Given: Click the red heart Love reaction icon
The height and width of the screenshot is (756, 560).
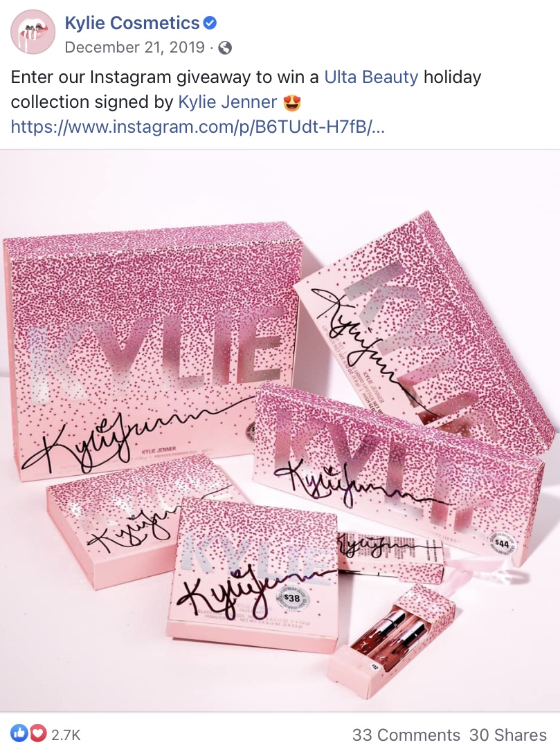Looking at the screenshot, I should pyautogui.click(x=37, y=734).
